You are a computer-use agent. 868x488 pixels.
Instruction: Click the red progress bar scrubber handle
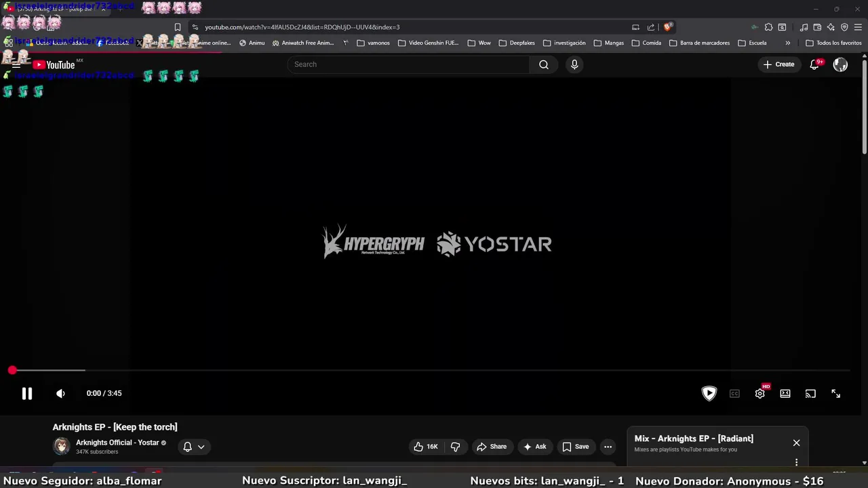[x=12, y=370]
